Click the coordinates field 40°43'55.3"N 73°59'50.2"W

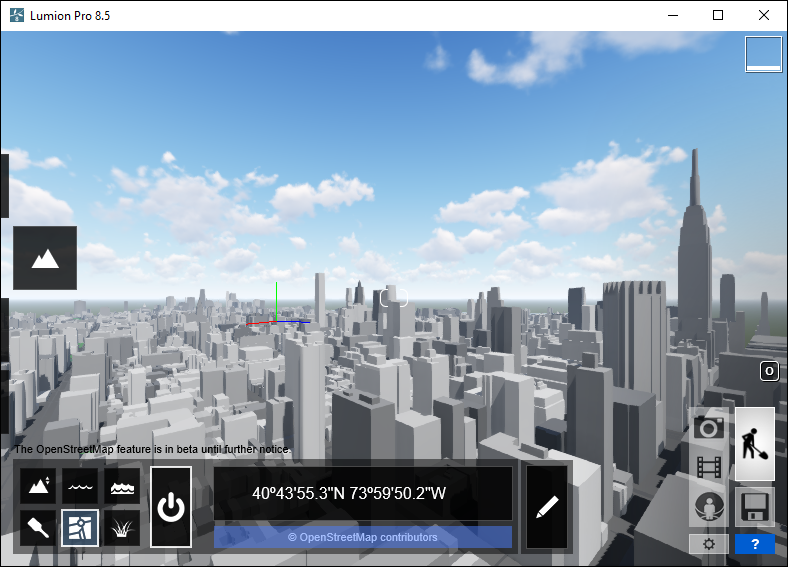coord(363,493)
